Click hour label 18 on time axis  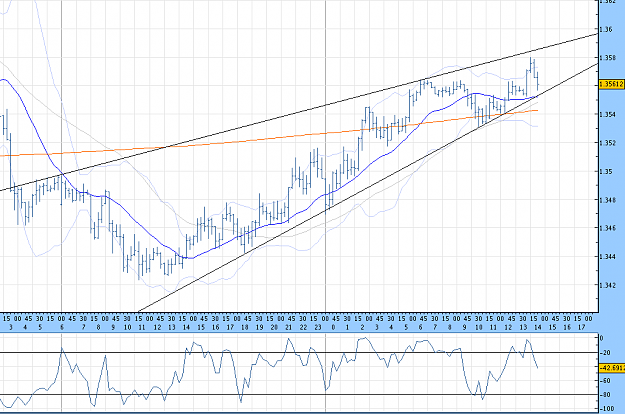click(x=244, y=327)
